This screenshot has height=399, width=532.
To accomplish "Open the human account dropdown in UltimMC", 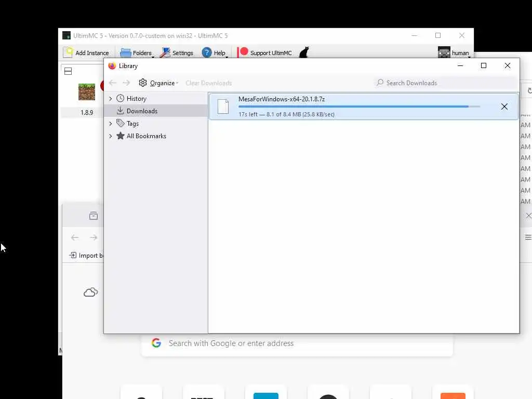I will 454,52.
